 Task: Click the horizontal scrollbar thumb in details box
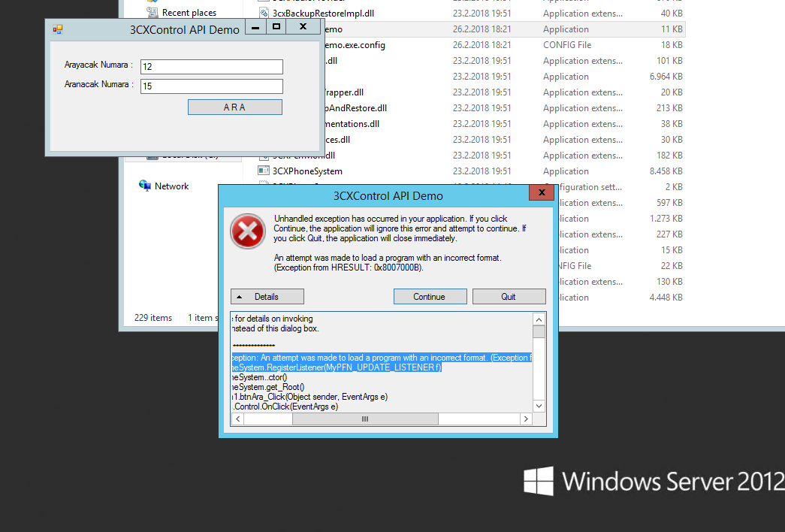point(365,419)
